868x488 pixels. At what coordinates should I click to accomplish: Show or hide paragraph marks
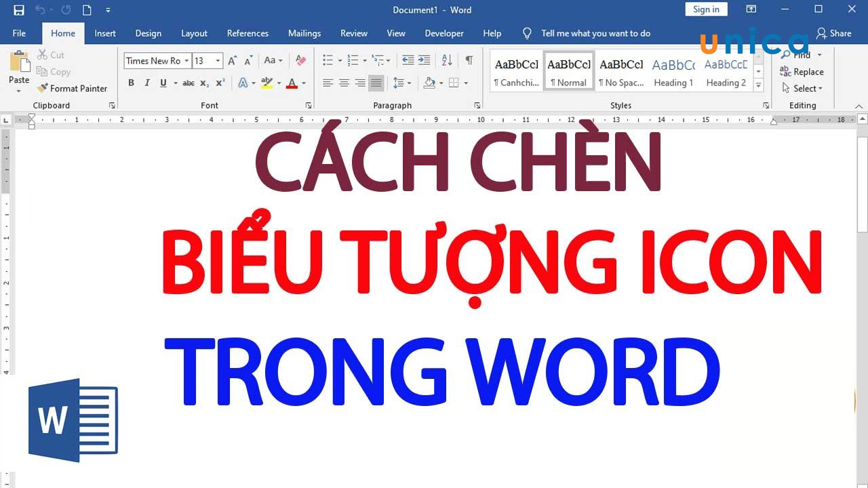[x=469, y=61]
